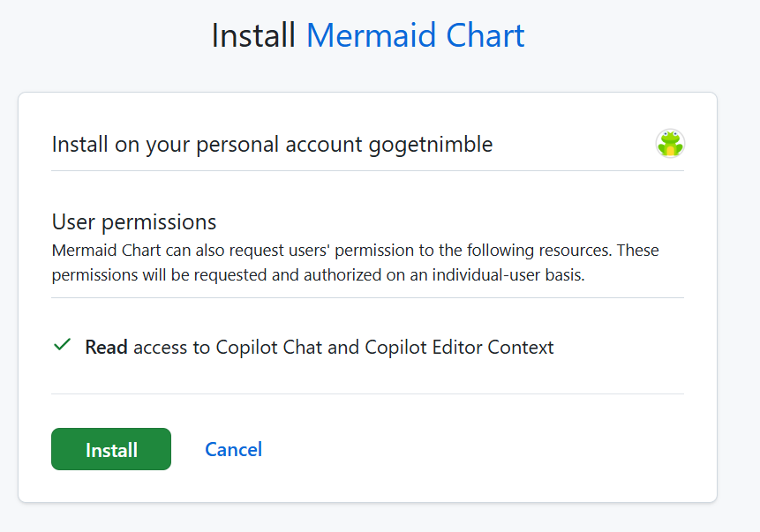
Task: Click the 'access to' text after Read
Action: (x=172, y=348)
